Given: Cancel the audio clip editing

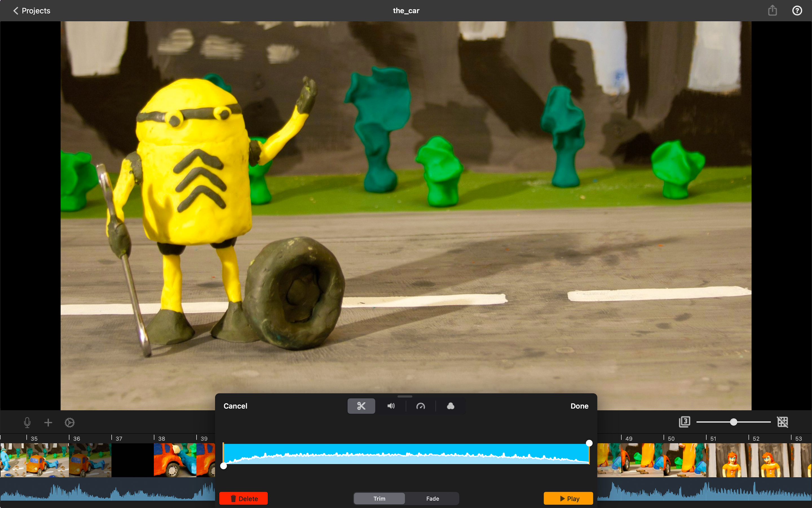Looking at the screenshot, I should tap(235, 406).
